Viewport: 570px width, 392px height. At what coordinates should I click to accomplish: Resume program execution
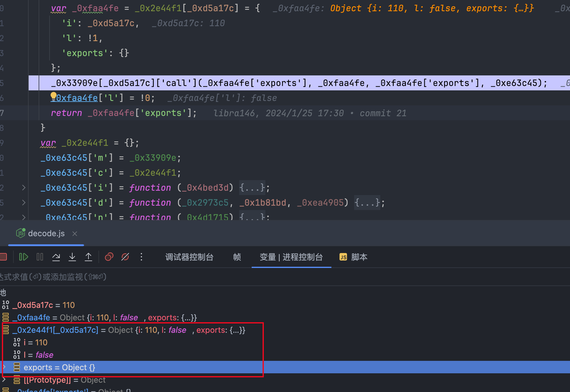click(24, 257)
